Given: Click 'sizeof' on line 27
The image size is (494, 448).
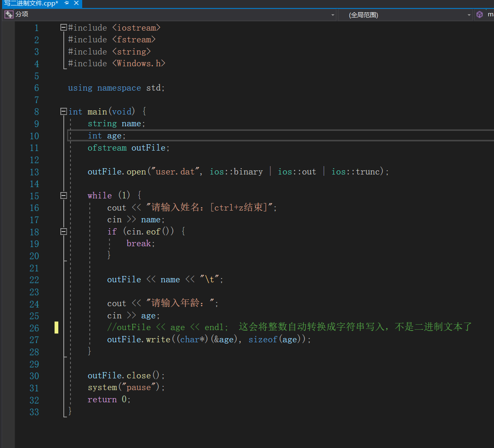Looking at the screenshot, I should pyautogui.click(x=263, y=340).
